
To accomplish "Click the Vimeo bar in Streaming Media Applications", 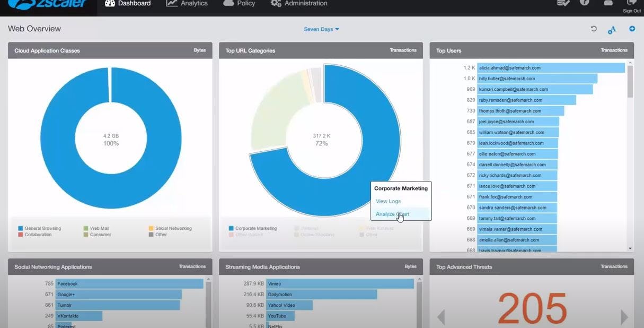I will click(340, 284).
